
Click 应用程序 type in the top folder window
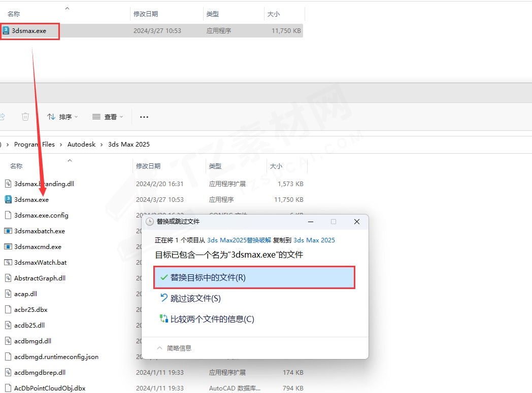[219, 31]
